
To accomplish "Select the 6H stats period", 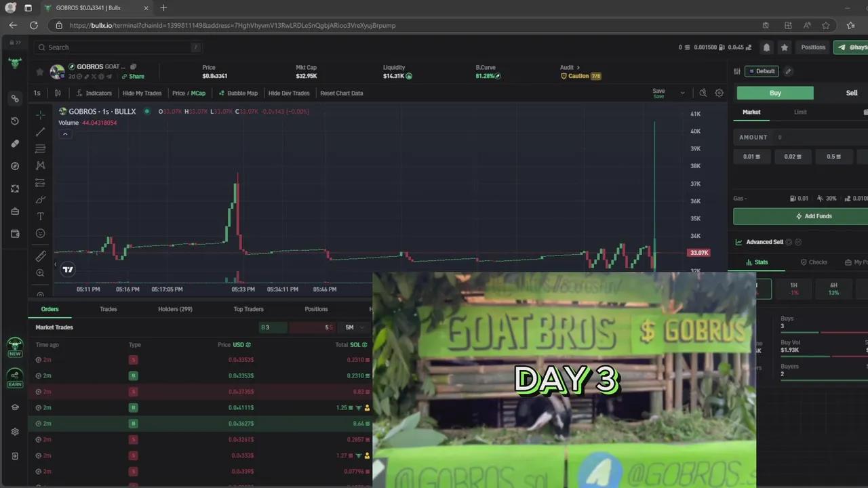I will tap(833, 289).
